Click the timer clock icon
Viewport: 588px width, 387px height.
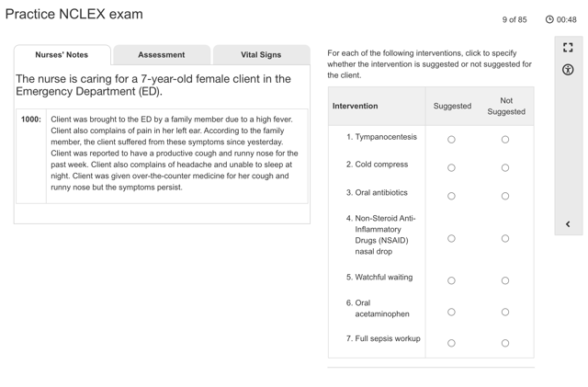[x=549, y=19]
